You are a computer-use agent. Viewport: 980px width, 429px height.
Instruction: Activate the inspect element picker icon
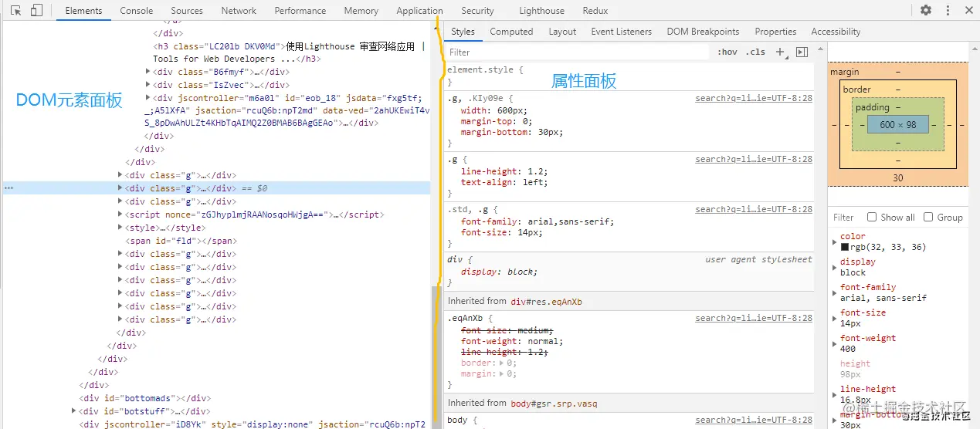pyautogui.click(x=15, y=11)
